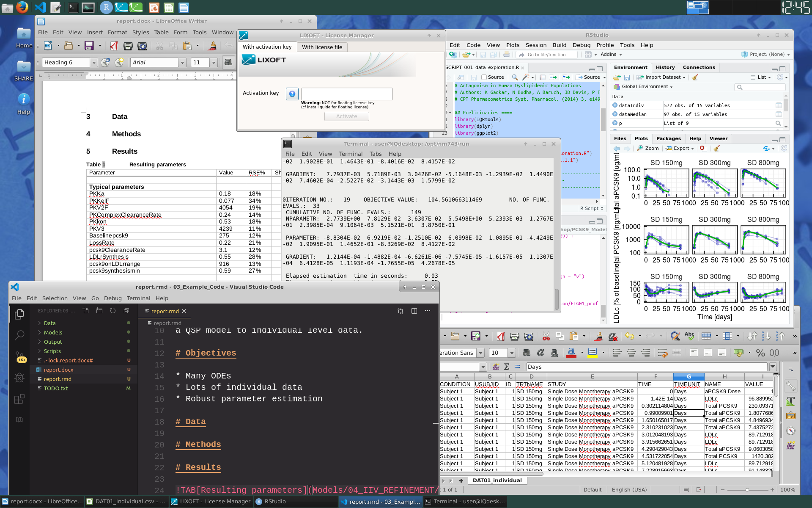Viewport: 812px width, 508px height.
Task: Click the Export icon in RStudio Plots panel
Action: (680, 149)
